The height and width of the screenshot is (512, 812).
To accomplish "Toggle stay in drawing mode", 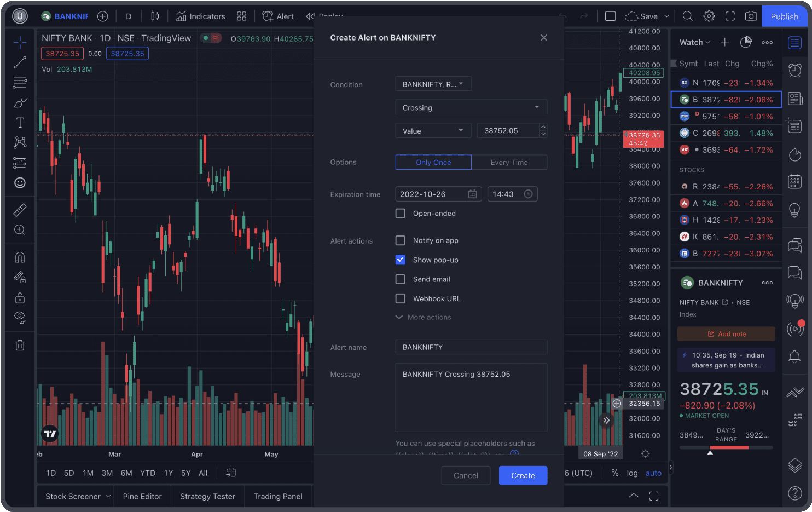I will point(20,278).
